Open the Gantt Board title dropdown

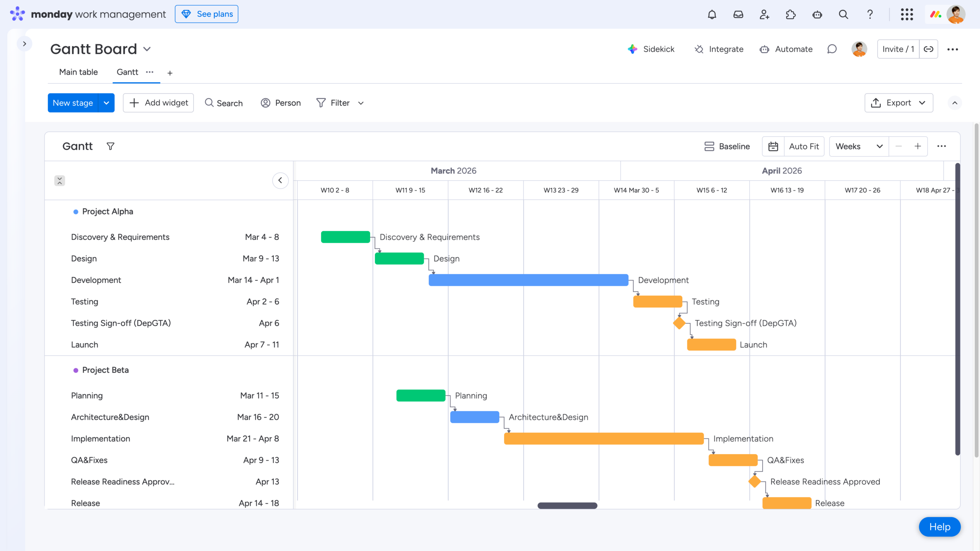147,49
